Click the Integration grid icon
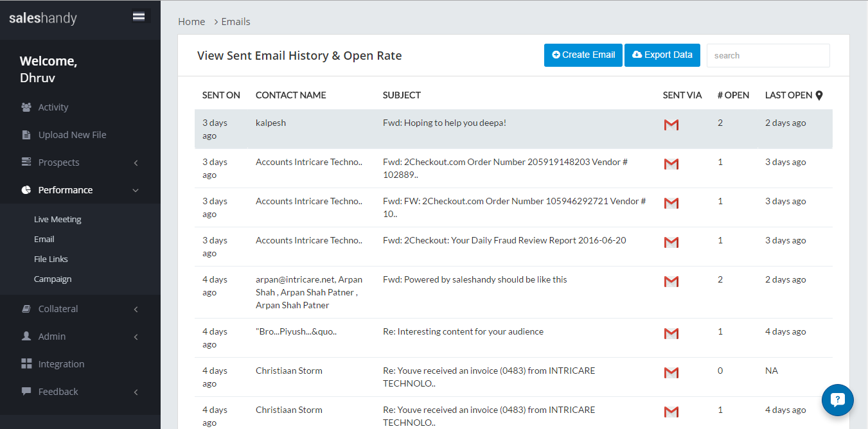The width and height of the screenshot is (868, 429). click(x=26, y=364)
